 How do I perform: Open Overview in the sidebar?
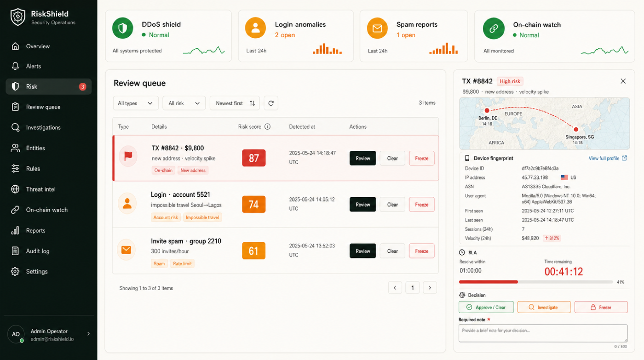pos(49,46)
